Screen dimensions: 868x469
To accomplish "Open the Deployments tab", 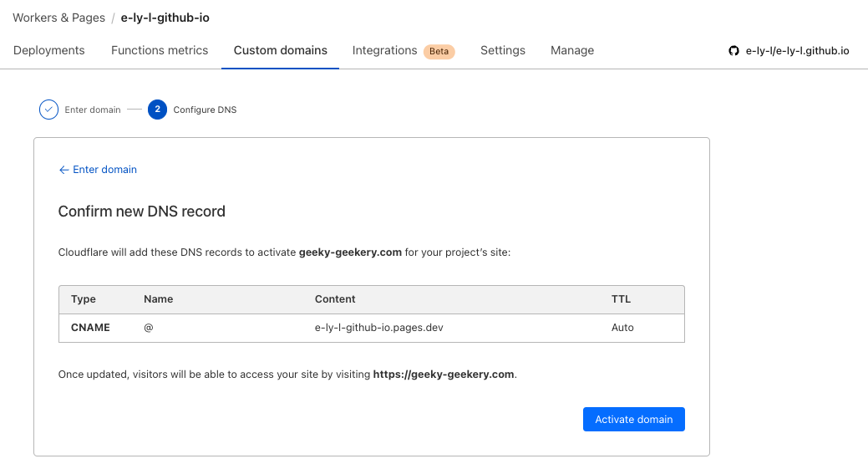I will 49,50.
